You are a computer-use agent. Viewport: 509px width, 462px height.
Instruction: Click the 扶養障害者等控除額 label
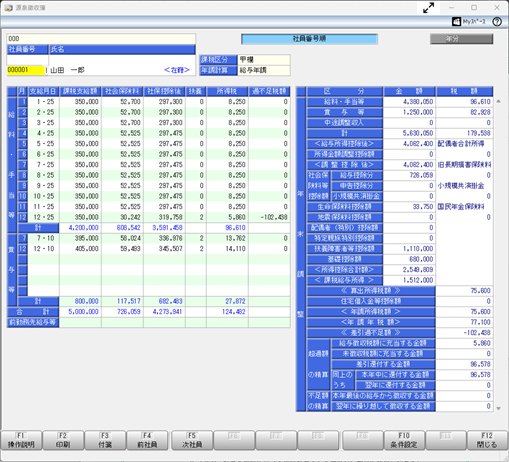pyautogui.click(x=344, y=249)
